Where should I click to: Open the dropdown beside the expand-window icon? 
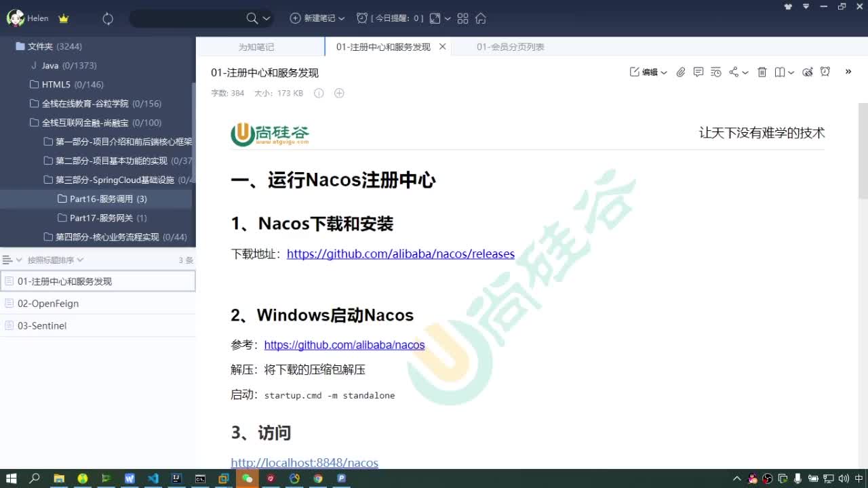[446, 19]
